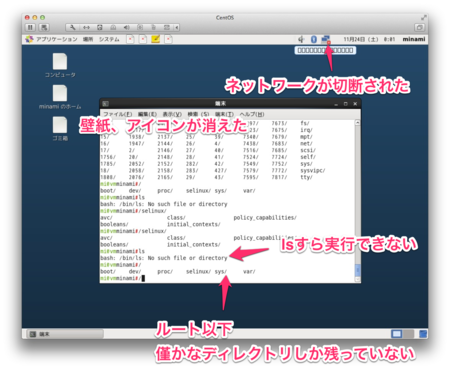Open the システム menu in the panel

coord(109,39)
